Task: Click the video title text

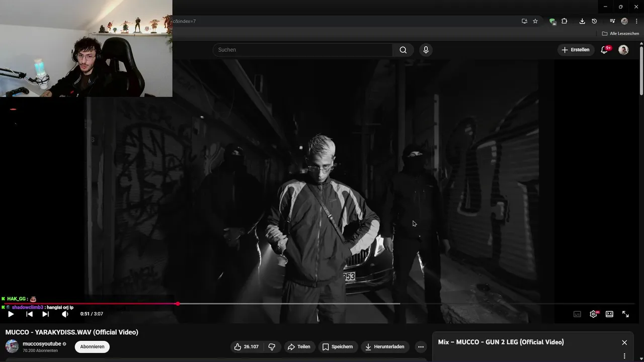Action: point(72,332)
